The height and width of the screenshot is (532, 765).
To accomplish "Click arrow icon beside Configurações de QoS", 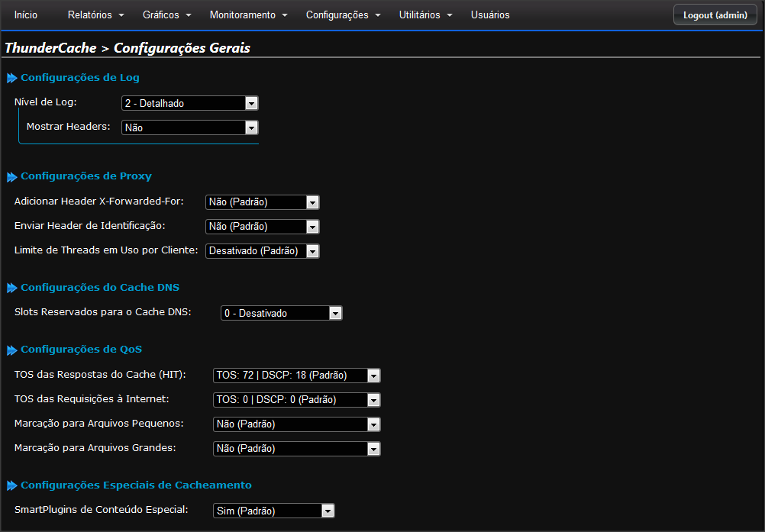I will pos(12,350).
